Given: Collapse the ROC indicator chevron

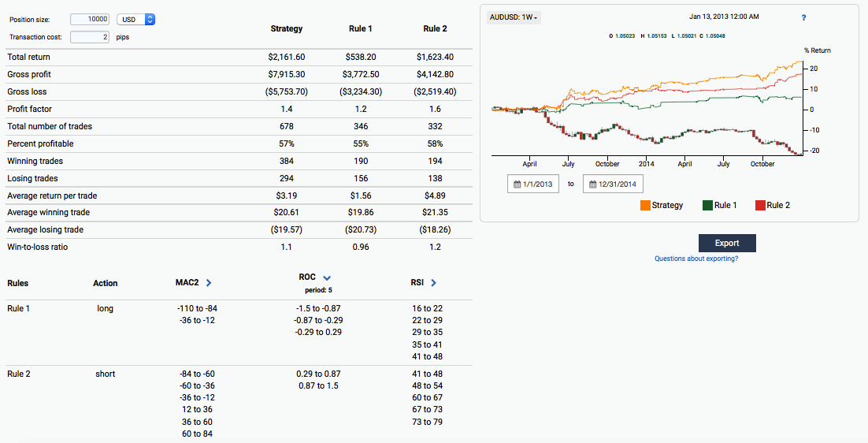Looking at the screenshot, I should pyautogui.click(x=327, y=278).
